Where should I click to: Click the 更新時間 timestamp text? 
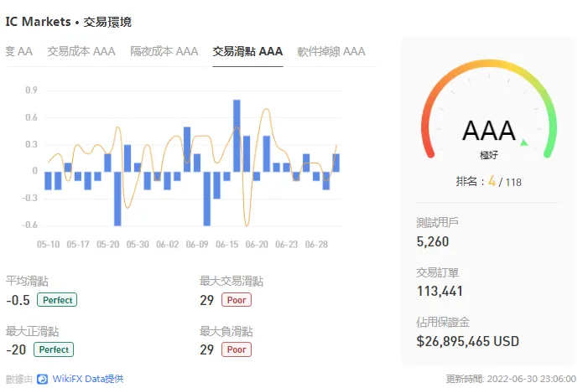click(x=511, y=379)
